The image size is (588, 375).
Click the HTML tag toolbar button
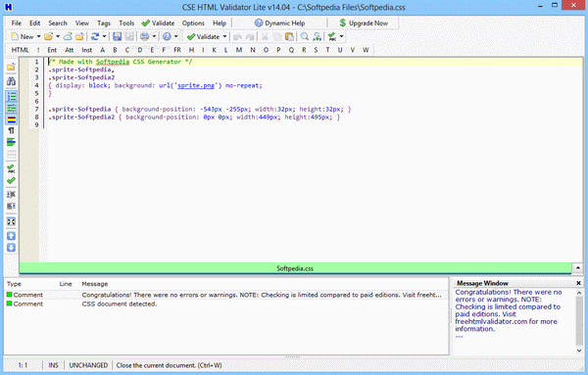20,50
